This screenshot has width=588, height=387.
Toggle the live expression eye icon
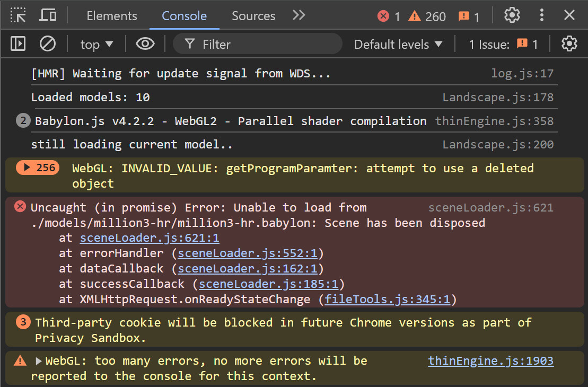coord(145,43)
